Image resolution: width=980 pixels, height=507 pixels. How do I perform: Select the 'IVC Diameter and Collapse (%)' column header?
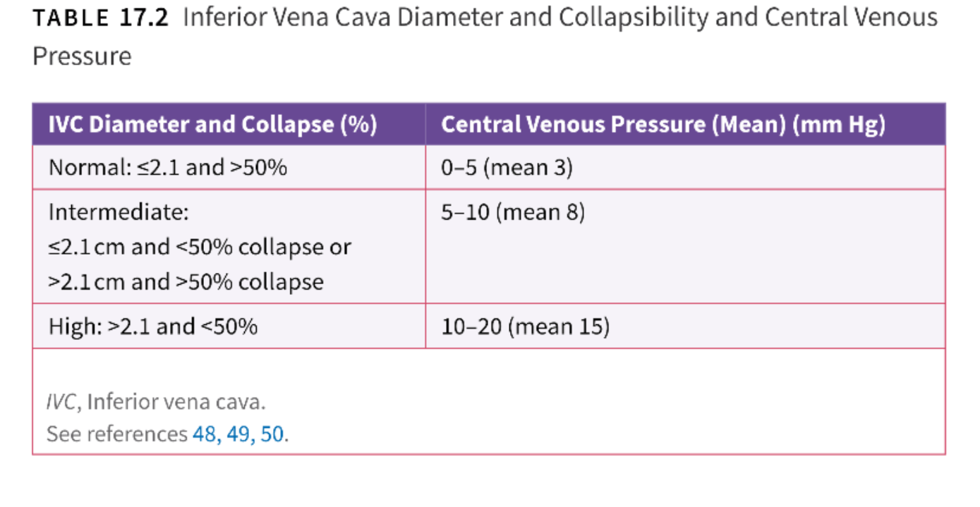click(212, 125)
